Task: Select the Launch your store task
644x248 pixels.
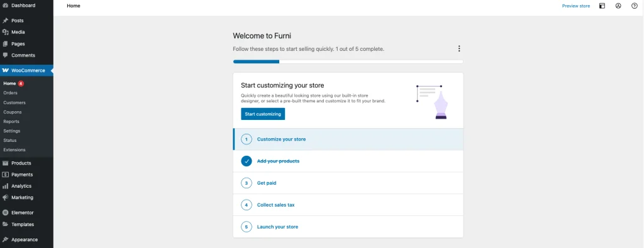Action: point(348,227)
